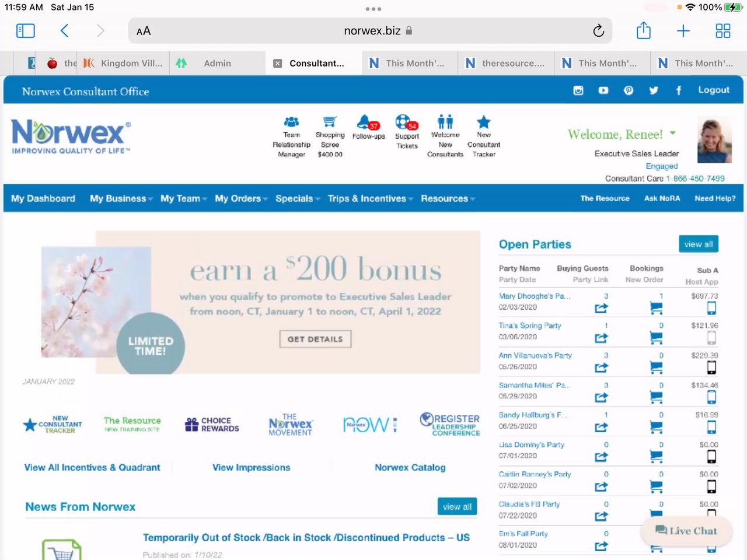
Task: Open new order cart for Sandy Hallburg's party
Action: point(656,427)
